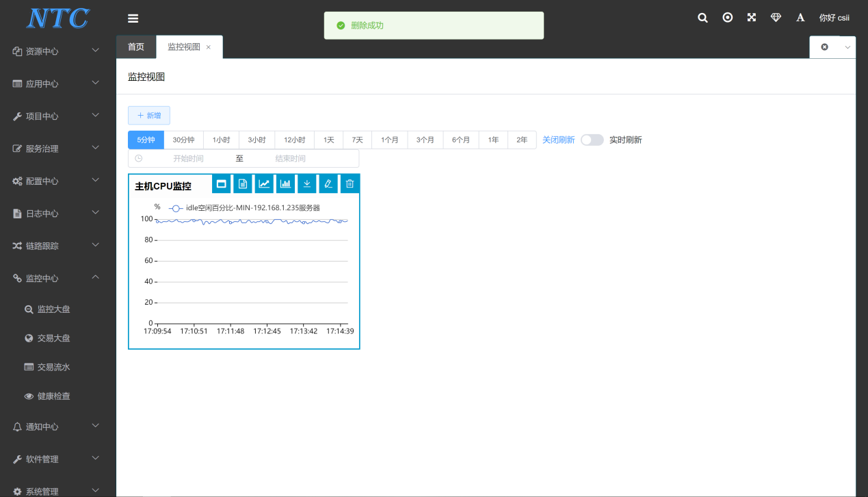Image resolution: width=868 pixels, height=497 pixels.
Task: Open 交易流水 page
Action: pyautogui.click(x=58, y=367)
